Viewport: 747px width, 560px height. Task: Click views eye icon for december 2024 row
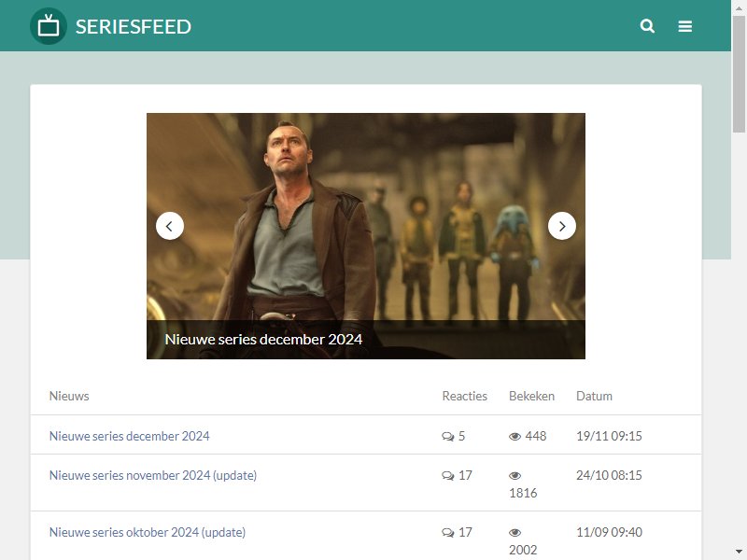click(515, 437)
